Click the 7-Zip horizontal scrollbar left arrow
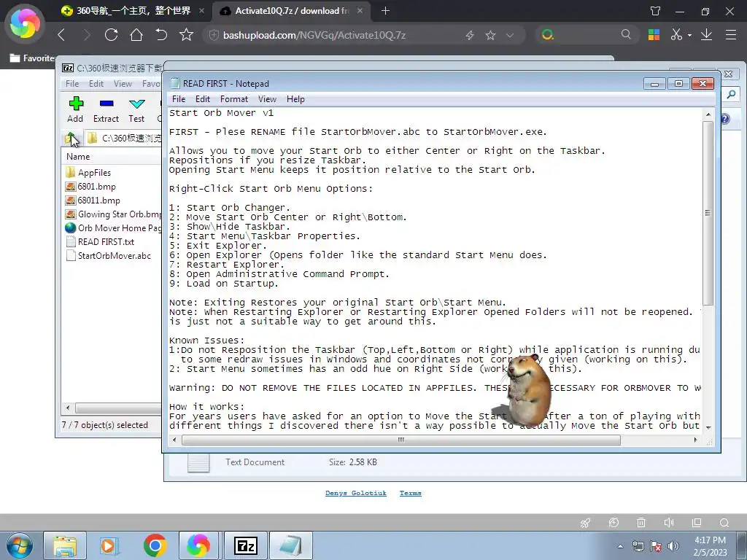747x560 pixels. point(68,408)
